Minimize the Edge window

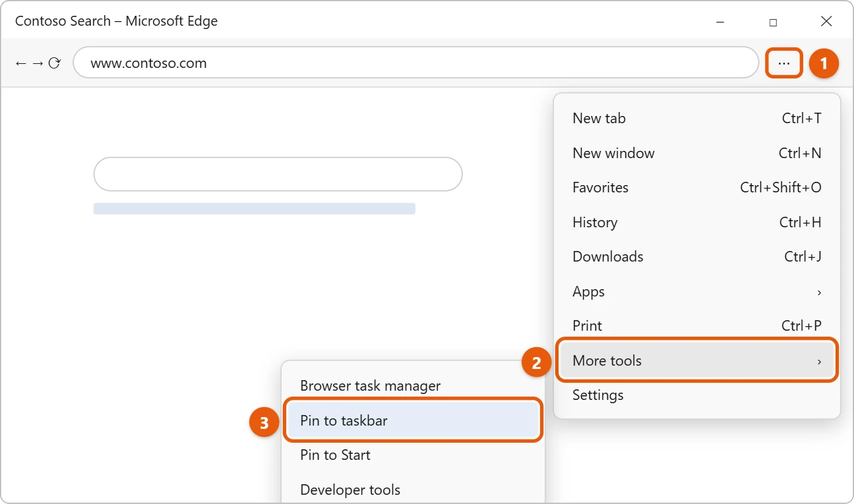pos(719,22)
